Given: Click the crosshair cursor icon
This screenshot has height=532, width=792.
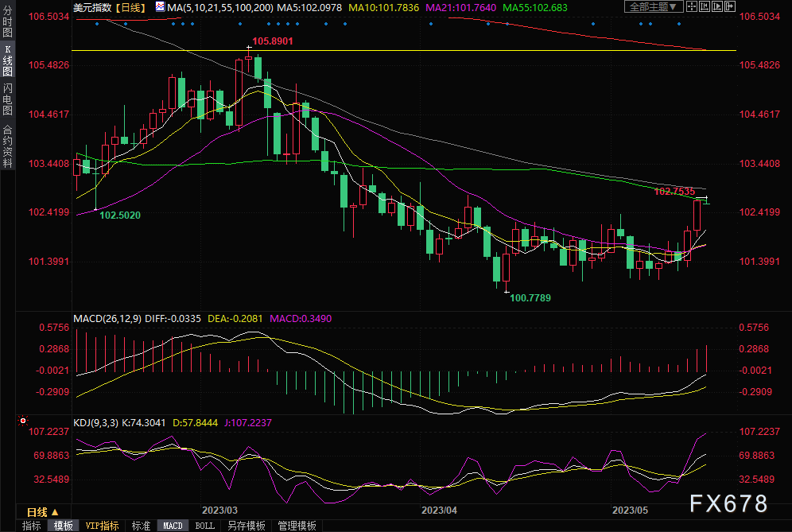Looking at the screenshot, I should point(692,6).
